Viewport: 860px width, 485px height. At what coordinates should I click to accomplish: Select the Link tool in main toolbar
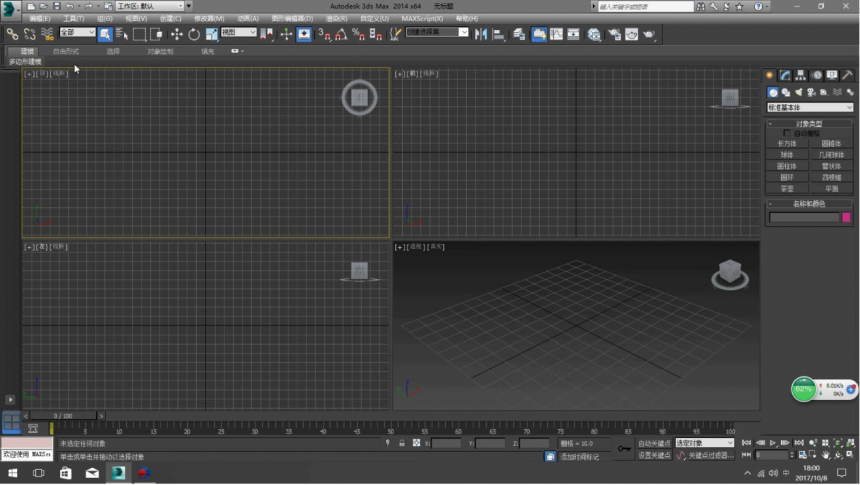(12, 34)
